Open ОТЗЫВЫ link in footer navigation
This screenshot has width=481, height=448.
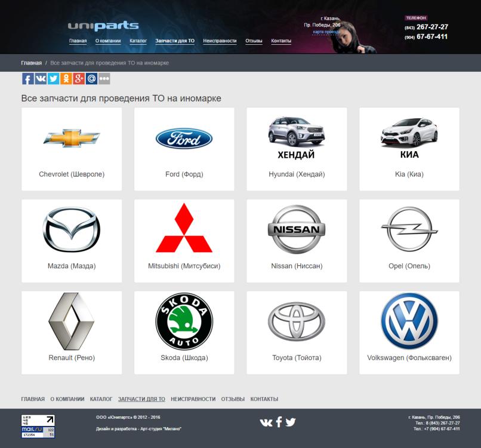click(x=233, y=399)
